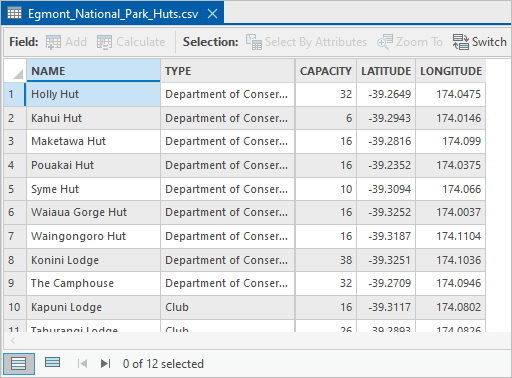Viewport: 512px width, 378px height.
Task: Toggle the Show all records view button
Action: (19, 364)
